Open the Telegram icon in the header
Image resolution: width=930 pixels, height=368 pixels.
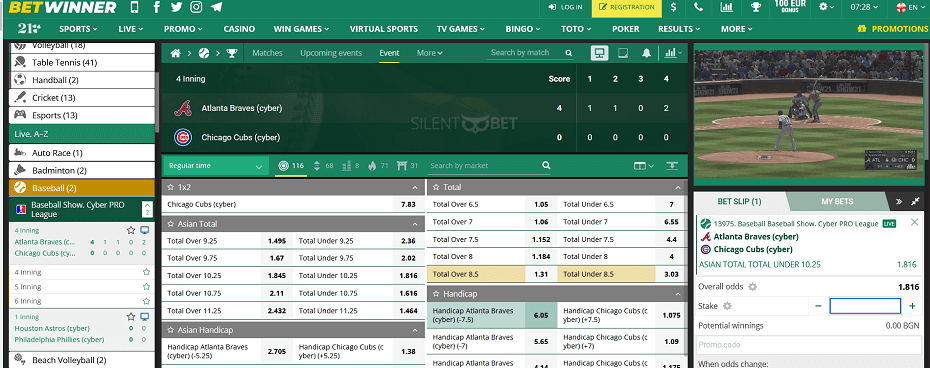click(x=216, y=7)
